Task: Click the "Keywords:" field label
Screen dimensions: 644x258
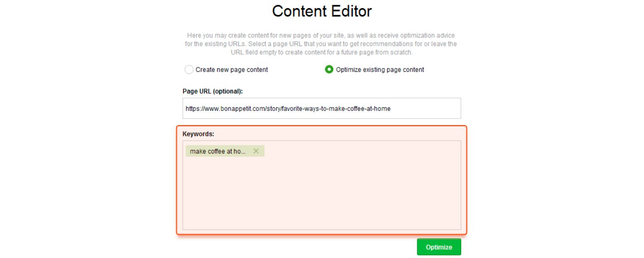Action: pyautogui.click(x=198, y=133)
